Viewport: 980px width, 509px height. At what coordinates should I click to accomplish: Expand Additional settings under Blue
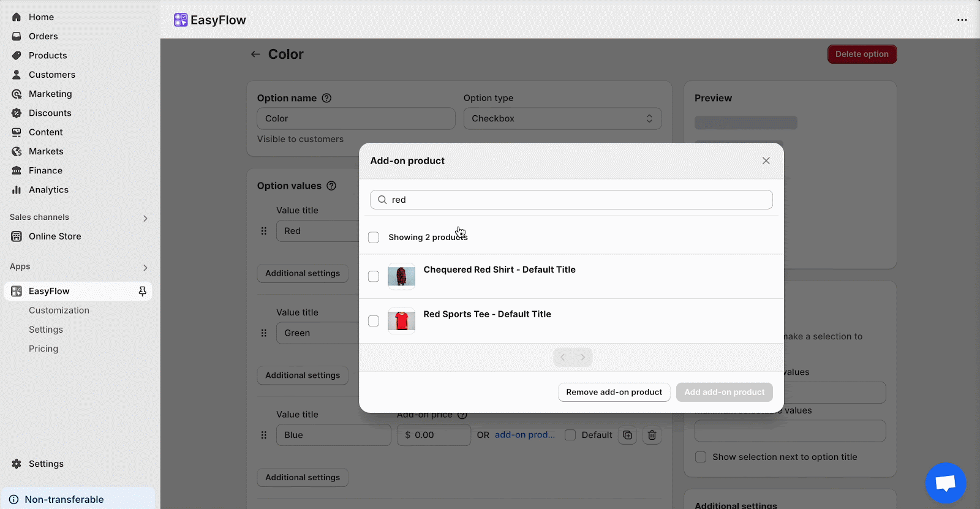303,477
